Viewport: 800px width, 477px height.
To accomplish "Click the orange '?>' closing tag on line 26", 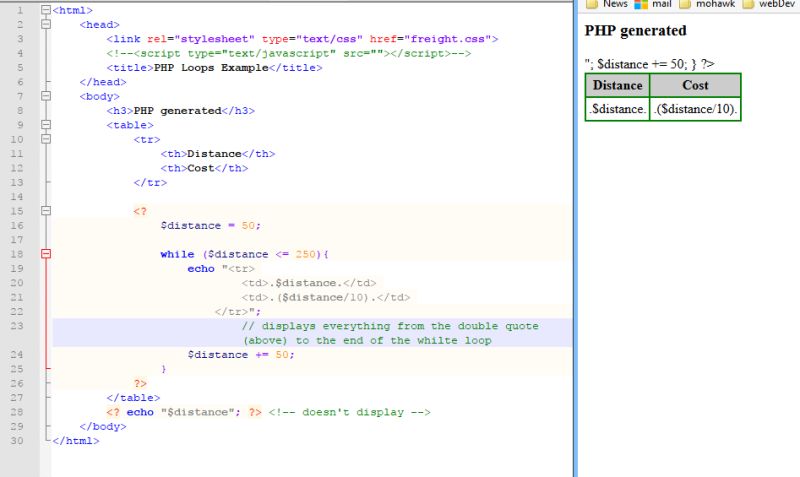I will (140, 383).
